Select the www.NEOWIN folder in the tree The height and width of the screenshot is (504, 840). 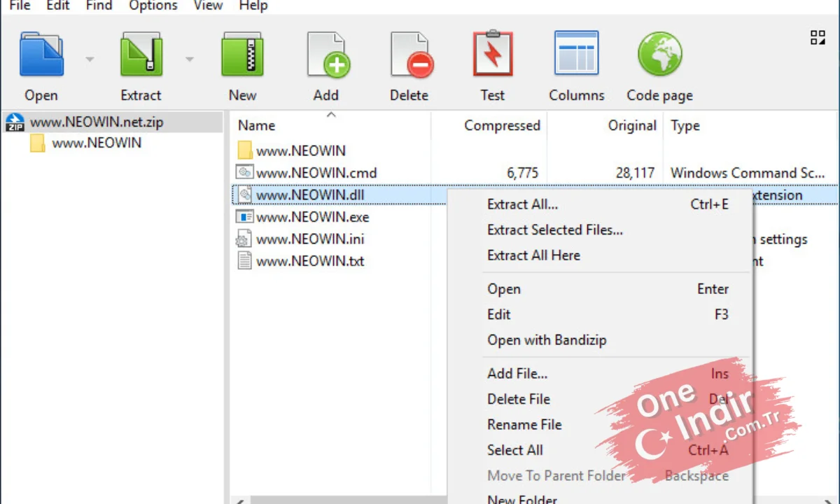(97, 143)
